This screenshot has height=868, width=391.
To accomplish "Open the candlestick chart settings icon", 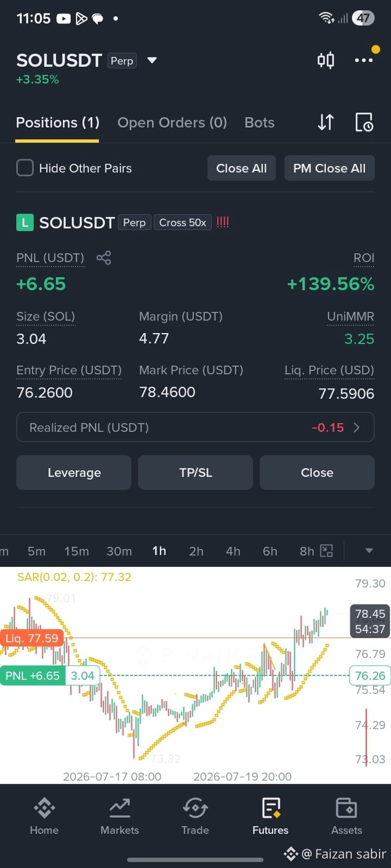I will click(x=326, y=60).
